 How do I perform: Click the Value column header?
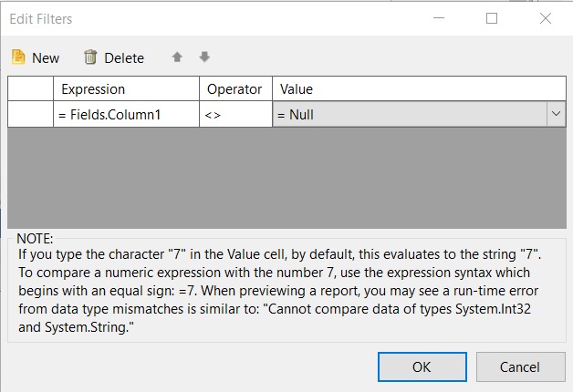(418, 89)
